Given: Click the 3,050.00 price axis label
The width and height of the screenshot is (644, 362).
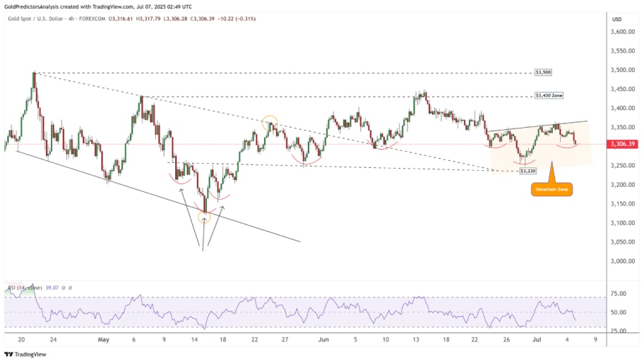Looking at the screenshot, I should coord(623,242).
